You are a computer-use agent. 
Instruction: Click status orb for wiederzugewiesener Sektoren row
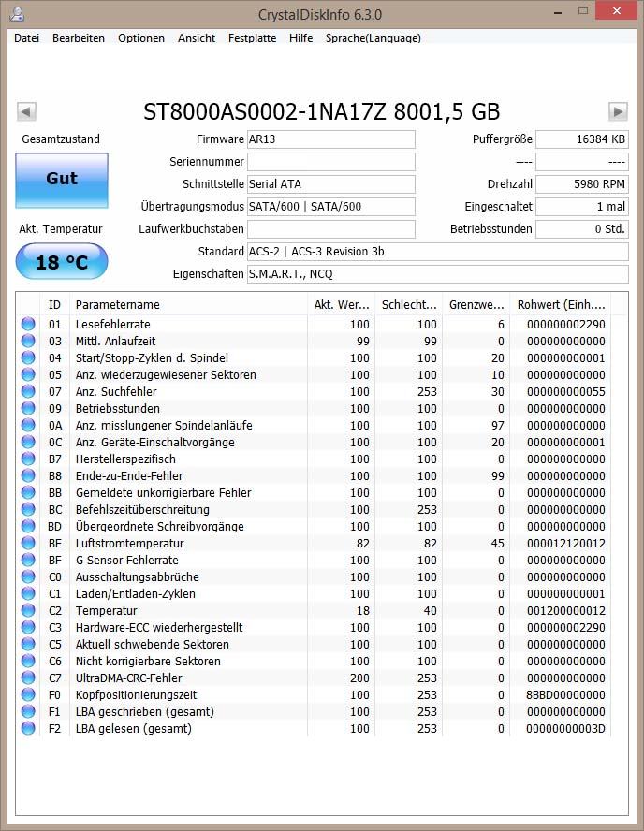pos(28,374)
